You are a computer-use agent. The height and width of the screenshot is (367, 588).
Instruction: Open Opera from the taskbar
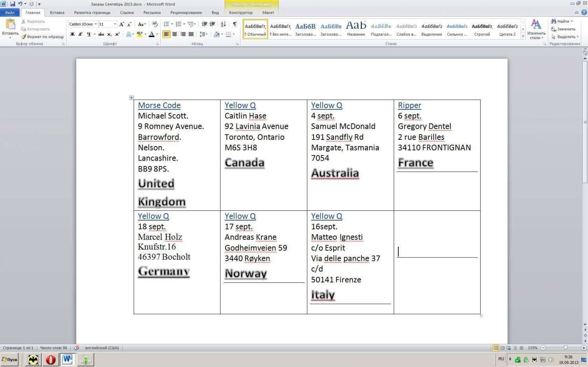(x=51, y=359)
